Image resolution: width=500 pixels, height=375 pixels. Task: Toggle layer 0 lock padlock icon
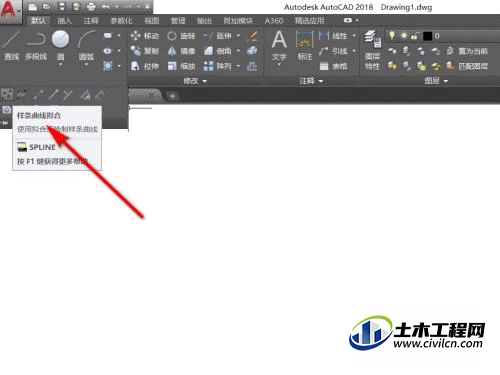[414, 36]
